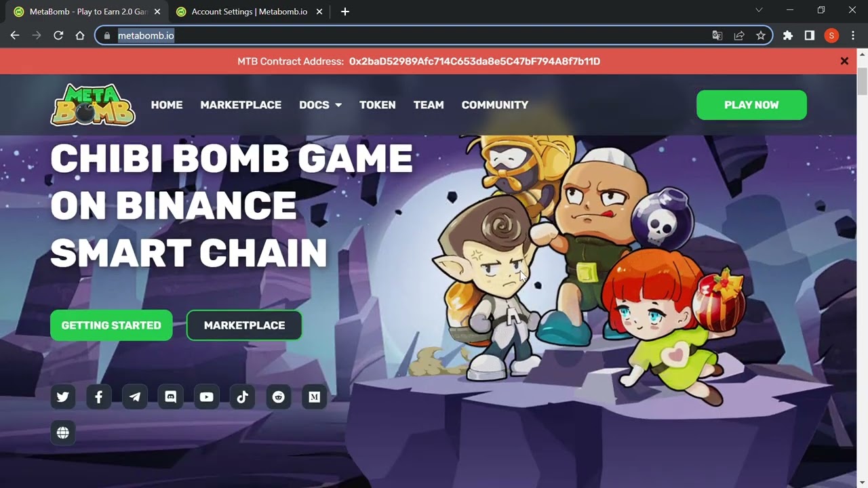Close the MetaBomb Play to Earn tab
The height and width of the screenshot is (488, 868).
(x=157, y=12)
